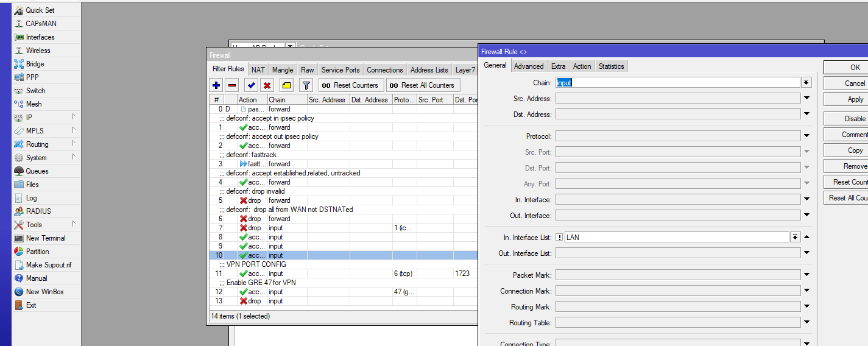868x346 pixels.
Task: Open Queues in the left sidebar
Action: point(37,171)
